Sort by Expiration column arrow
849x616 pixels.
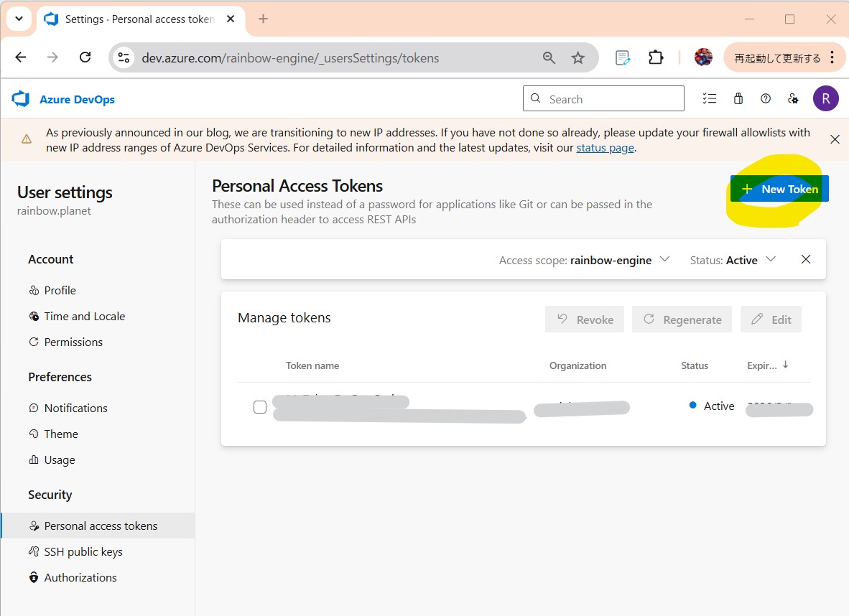pyautogui.click(x=785, y=365)
